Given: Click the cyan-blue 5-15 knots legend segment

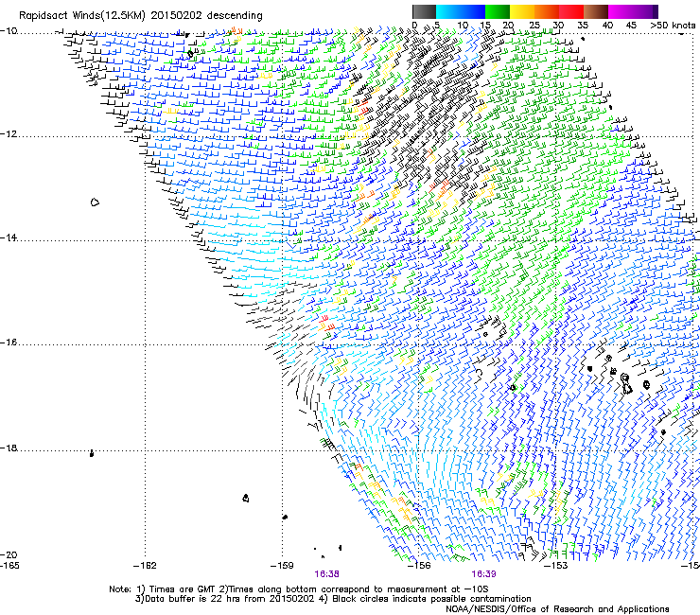Looking at the screenshot, I should [x=461, y=11].
